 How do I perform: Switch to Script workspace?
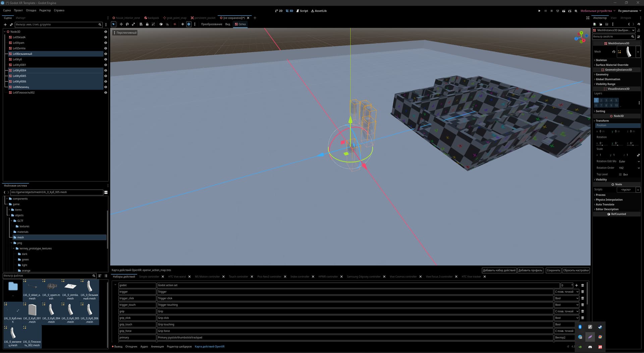click(302, 11)
